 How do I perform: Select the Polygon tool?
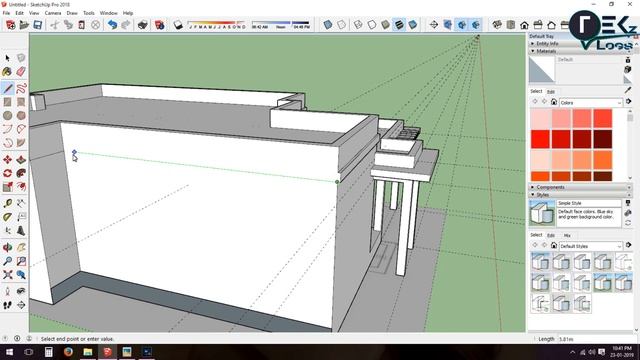(21, 116)
